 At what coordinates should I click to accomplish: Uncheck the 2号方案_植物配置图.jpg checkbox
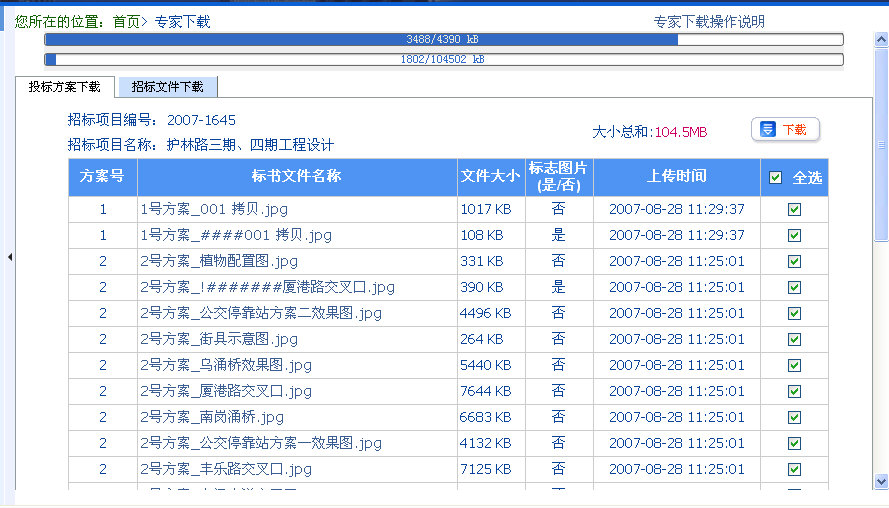pos(794,261)
